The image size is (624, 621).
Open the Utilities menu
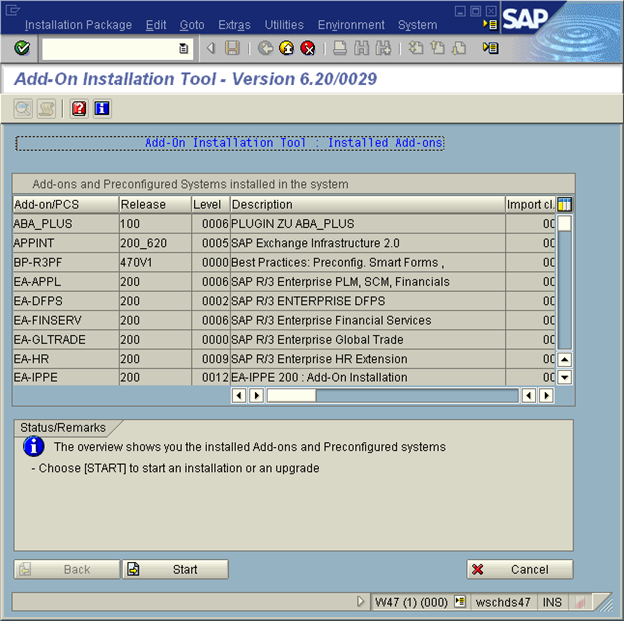[284, 25]
